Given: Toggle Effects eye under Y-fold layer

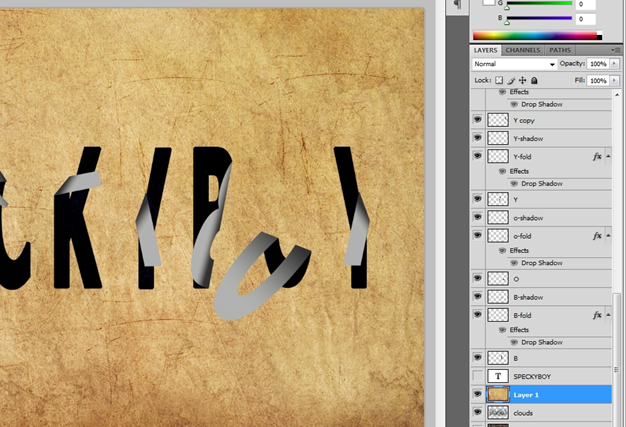Looking at the screenshot, I should pos(502,171).
